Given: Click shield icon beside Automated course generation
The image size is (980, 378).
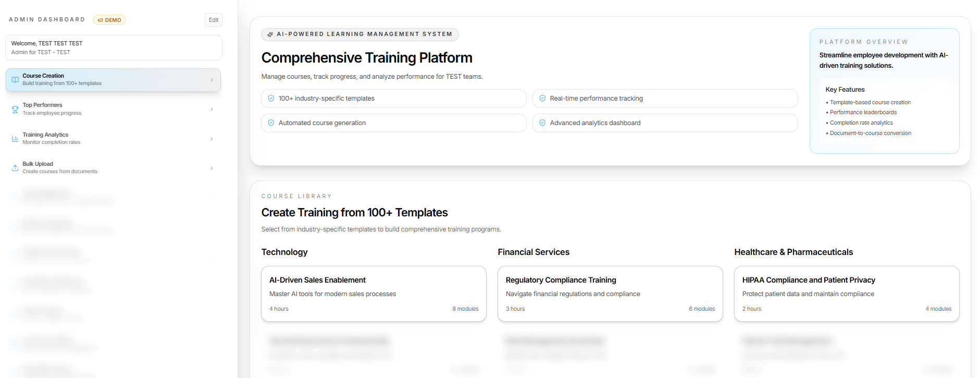Looking at the screenshot, I should click(271, 123).
